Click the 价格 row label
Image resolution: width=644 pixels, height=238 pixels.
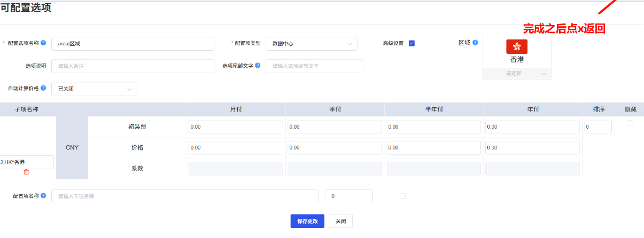[x=137, y=148]
